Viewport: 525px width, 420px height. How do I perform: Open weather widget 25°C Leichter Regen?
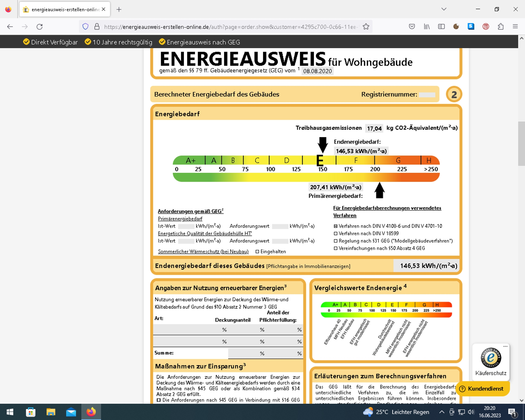point(396,412)
